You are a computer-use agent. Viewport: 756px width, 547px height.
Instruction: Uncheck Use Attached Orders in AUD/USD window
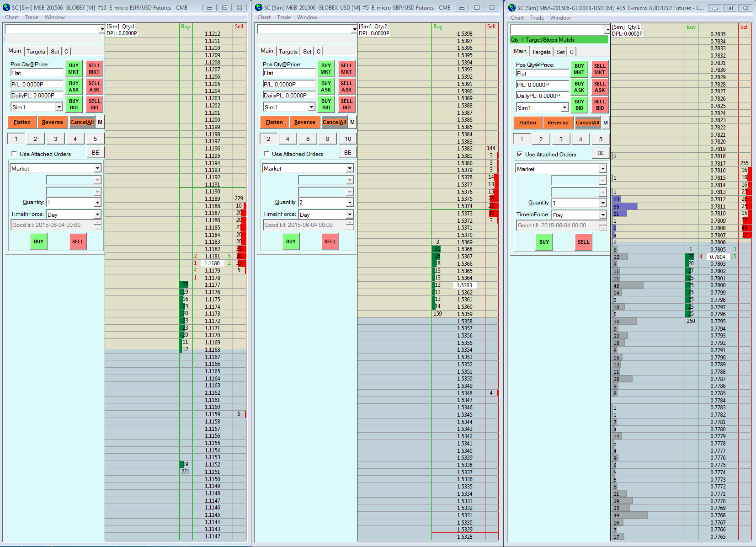pyautogui.click(x=520, y=155)
